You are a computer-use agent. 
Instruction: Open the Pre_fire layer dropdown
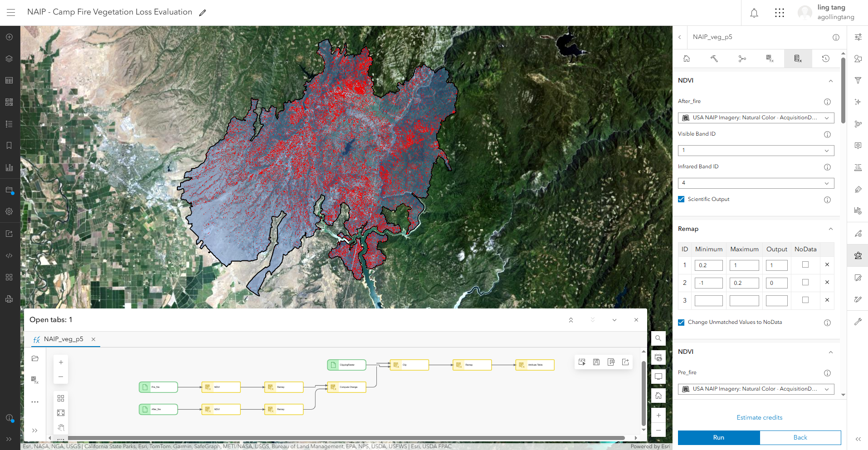(x=756, y=389)
